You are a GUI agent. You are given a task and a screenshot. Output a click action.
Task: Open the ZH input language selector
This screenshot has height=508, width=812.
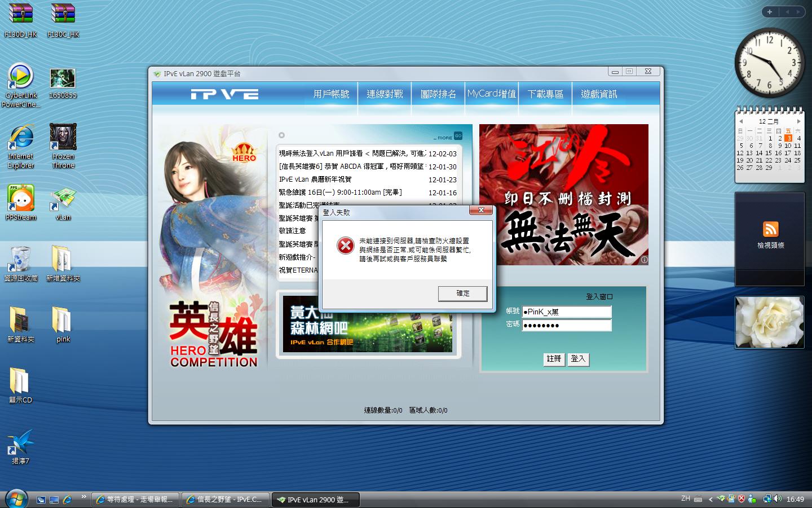tap(685, 498)
